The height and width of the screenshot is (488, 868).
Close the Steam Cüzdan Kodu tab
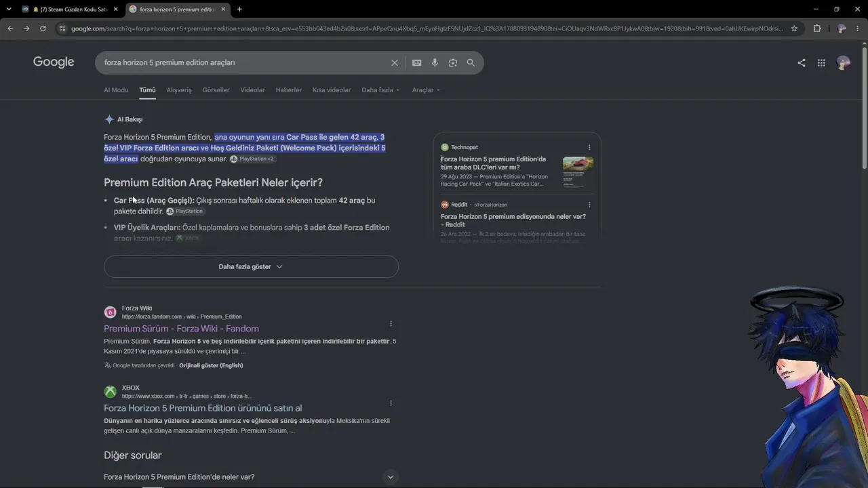[x=115, y=9]
